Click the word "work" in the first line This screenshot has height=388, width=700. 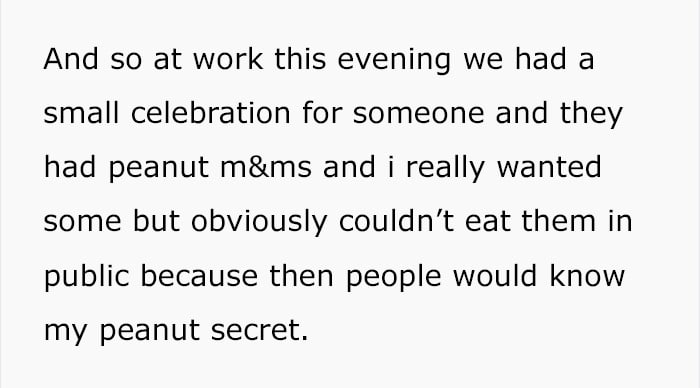coord(228,59)
